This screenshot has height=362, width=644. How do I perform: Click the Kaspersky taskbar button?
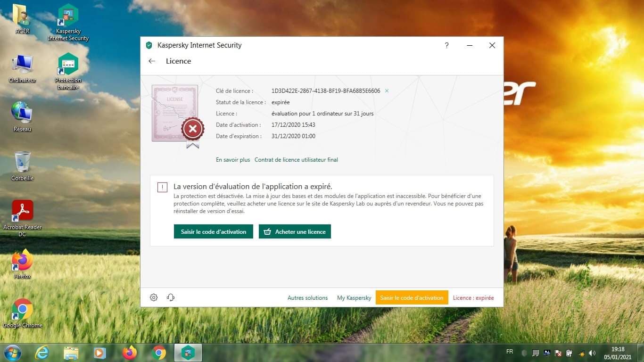[188, 353]
